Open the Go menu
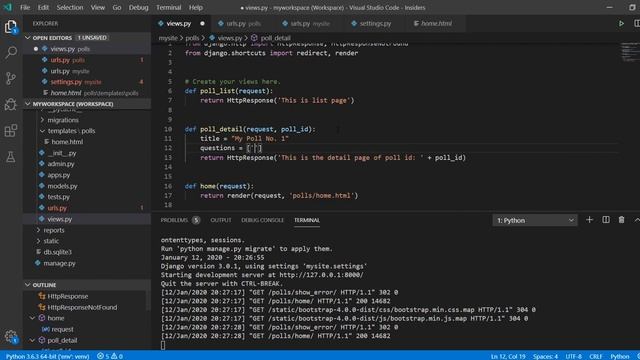Viewport: 640px width, 360px height. click(117, 7)
